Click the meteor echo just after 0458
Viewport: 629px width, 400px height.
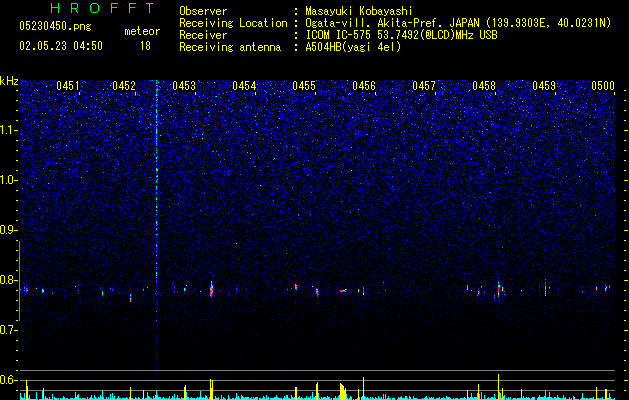click(499, 289)
